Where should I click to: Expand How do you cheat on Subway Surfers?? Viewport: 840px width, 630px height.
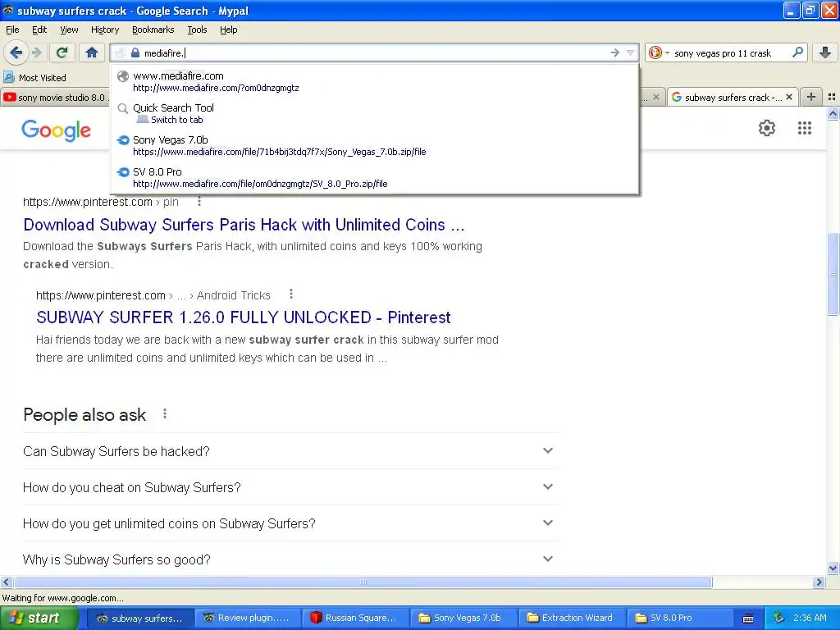(x=290, y=487)
